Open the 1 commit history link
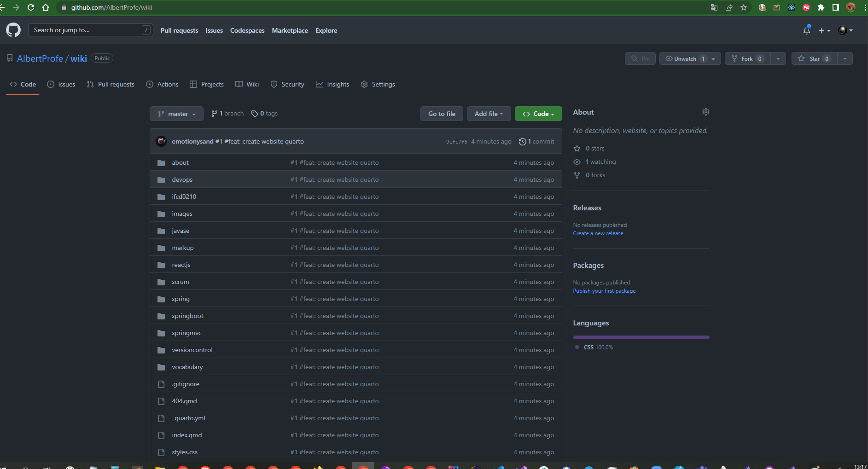Screen dimensions: 868x469 (x=536, y=141)
